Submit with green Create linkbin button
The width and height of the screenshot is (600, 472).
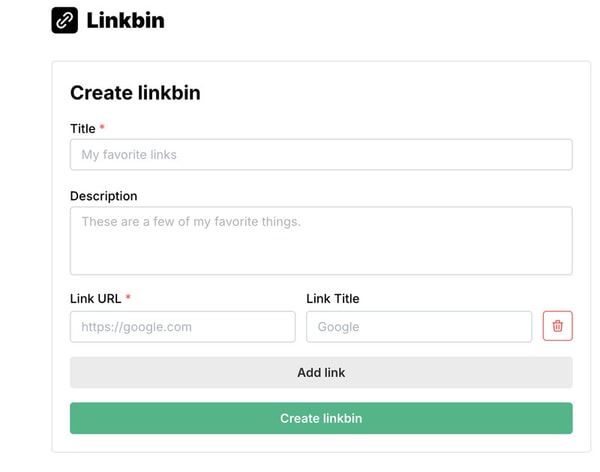point(320,418)
